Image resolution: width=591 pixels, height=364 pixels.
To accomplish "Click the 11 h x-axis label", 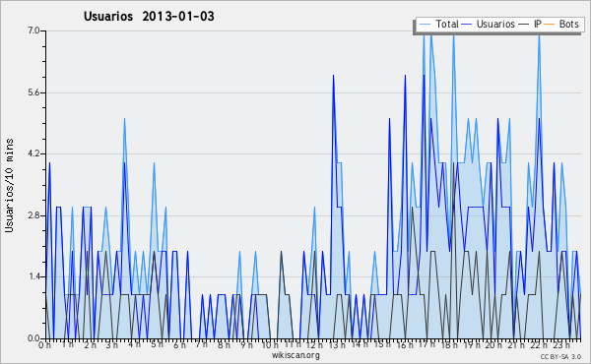I will 293,344.
